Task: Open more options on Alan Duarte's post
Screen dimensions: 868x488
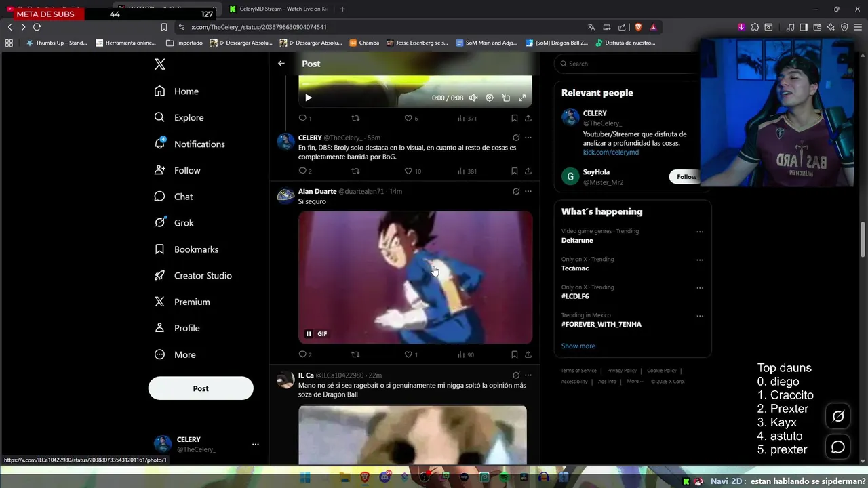Action: pos(528,192)
